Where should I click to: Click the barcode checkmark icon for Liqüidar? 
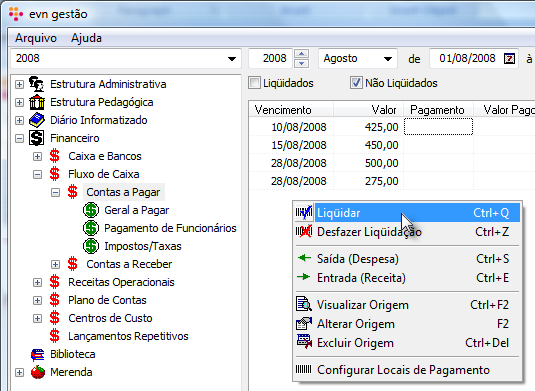(304, 212)
